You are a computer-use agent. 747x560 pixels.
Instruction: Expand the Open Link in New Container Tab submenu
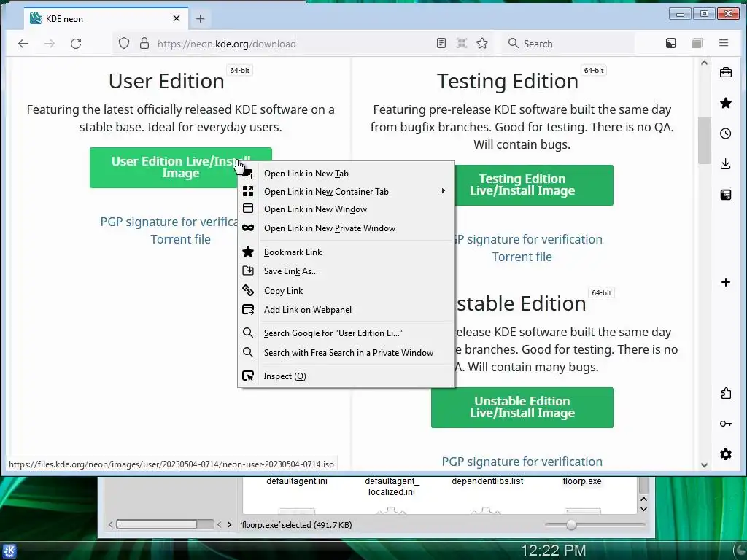point(346,192)
